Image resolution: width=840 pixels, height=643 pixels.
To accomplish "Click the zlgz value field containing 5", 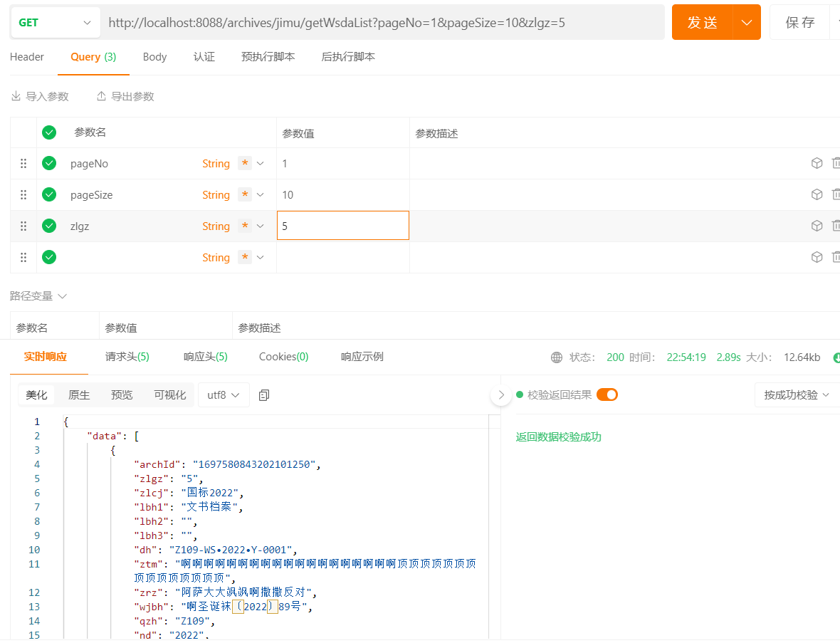I will tap(343, 226).
